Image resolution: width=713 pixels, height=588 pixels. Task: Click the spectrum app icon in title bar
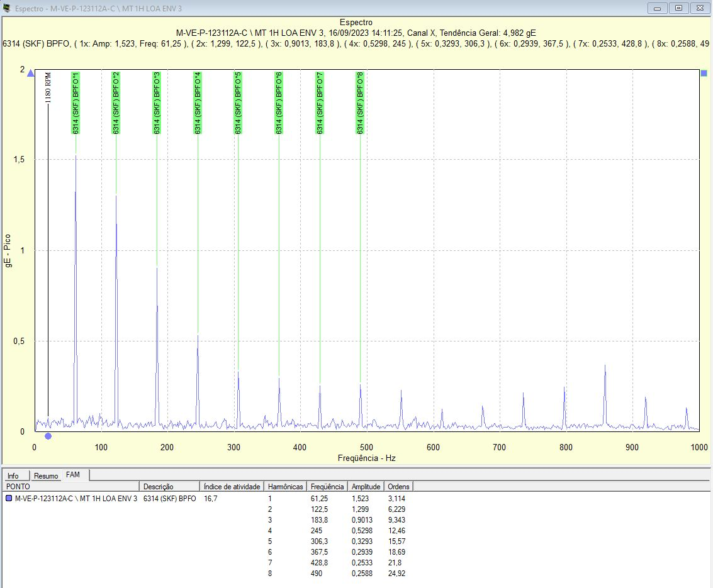[7, 8]
